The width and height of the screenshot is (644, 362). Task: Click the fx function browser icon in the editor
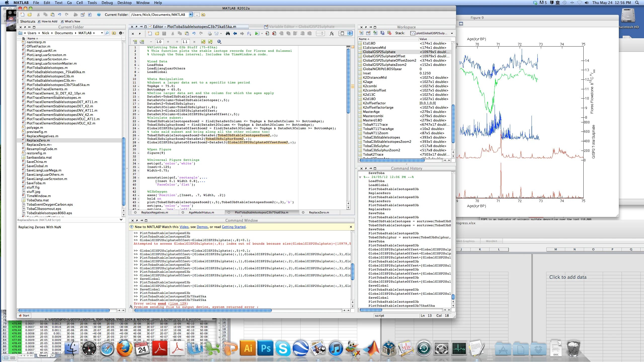332,33
